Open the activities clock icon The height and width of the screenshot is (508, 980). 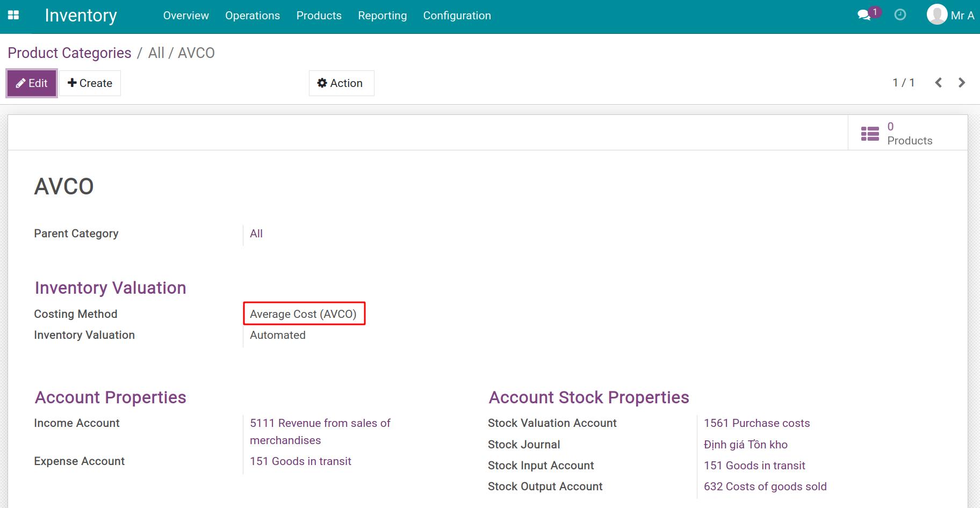point(900,15)
